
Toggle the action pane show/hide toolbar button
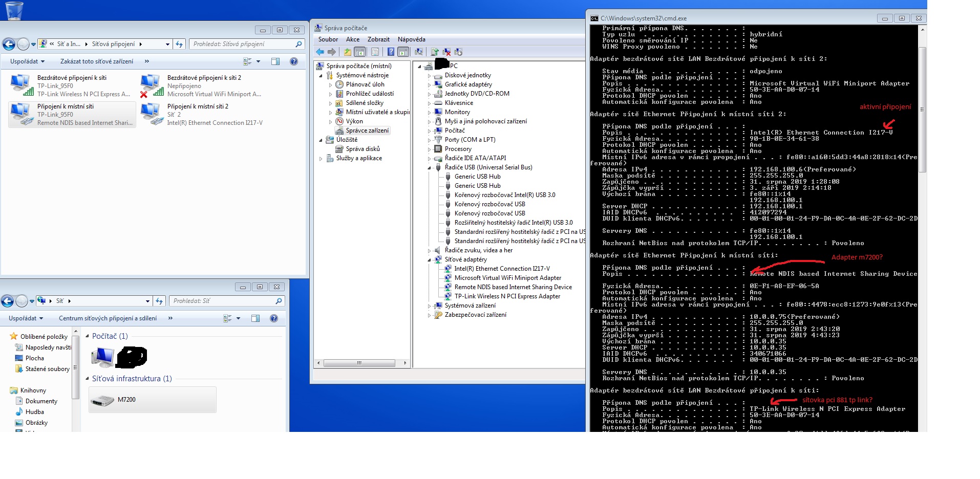click(403, 52)
